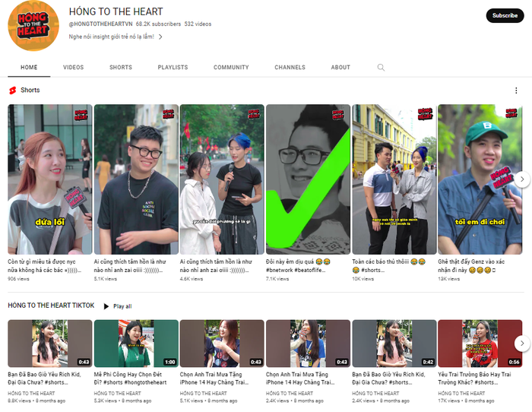Image resolution: width=532 pixels, height=412 pixels.
Task: Open Short of man in black Anti Social shirt
Action: (x=136, y=179)
